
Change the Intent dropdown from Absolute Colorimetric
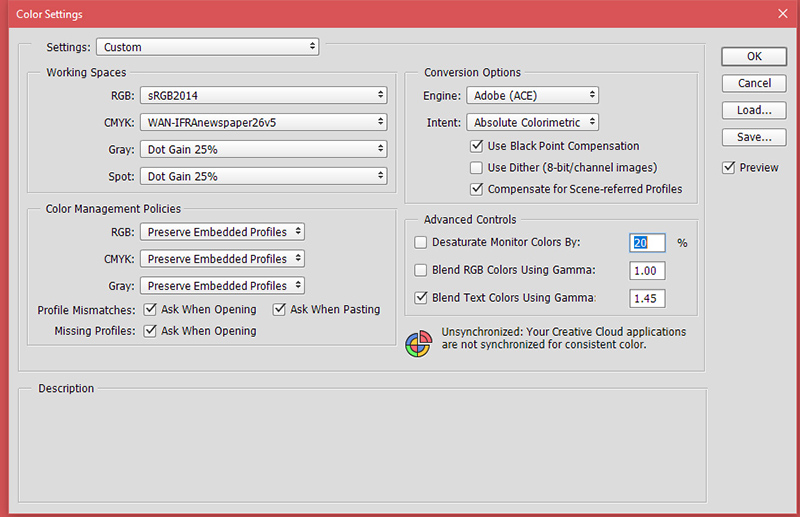(532, 123)
